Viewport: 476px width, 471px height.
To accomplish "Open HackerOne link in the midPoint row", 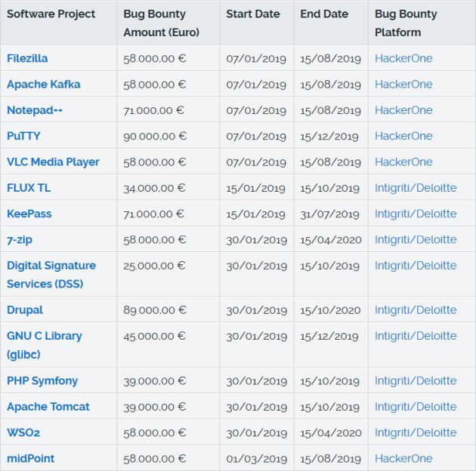I will pyautogui.click(x=403, y=458).
